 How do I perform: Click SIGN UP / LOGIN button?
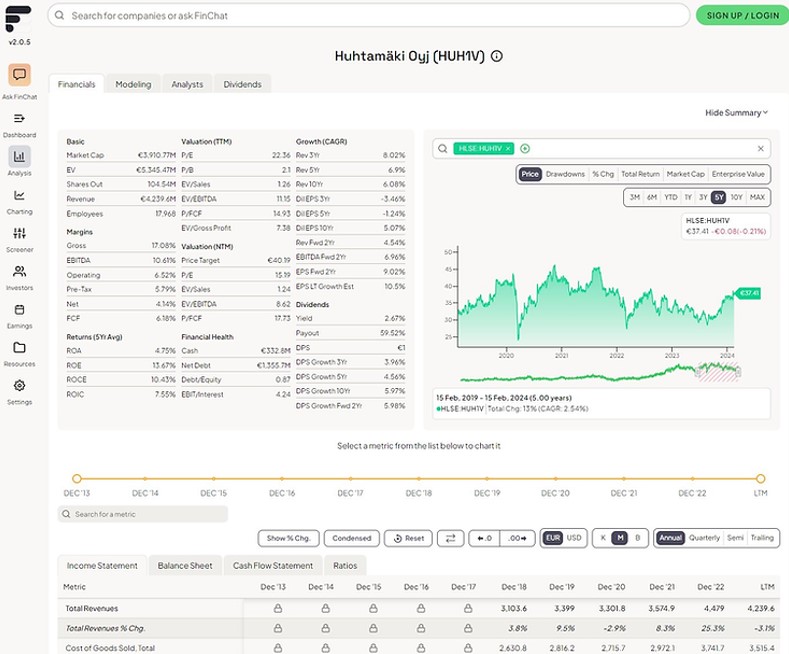click(743, 16)
